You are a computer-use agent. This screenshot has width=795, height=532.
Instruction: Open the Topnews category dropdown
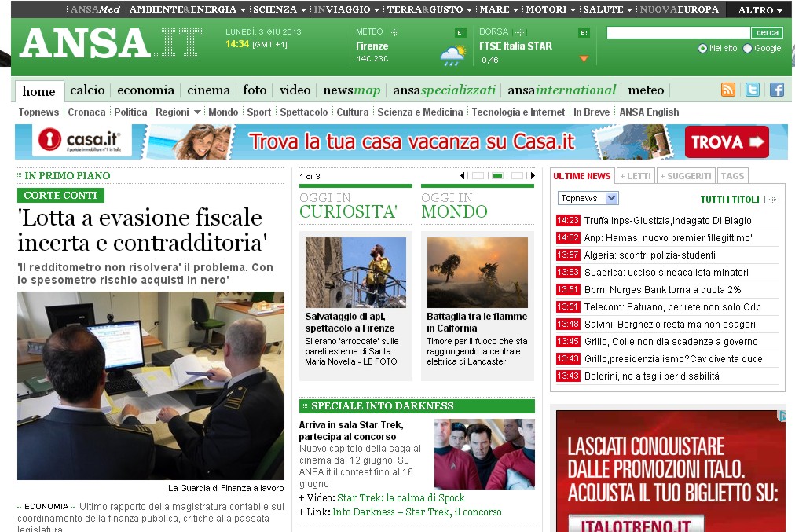coord(588,198)
